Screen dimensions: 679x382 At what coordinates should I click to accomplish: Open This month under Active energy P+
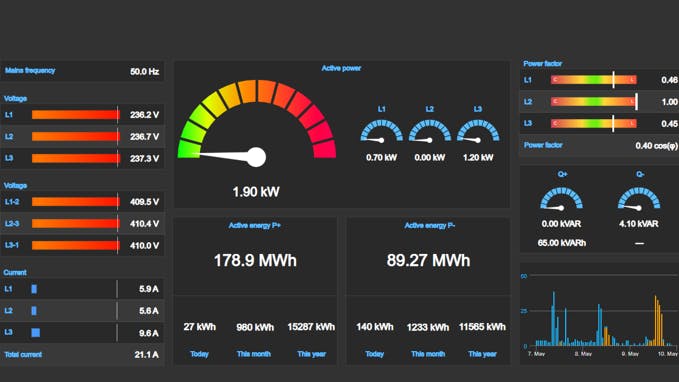pos(254,354)
